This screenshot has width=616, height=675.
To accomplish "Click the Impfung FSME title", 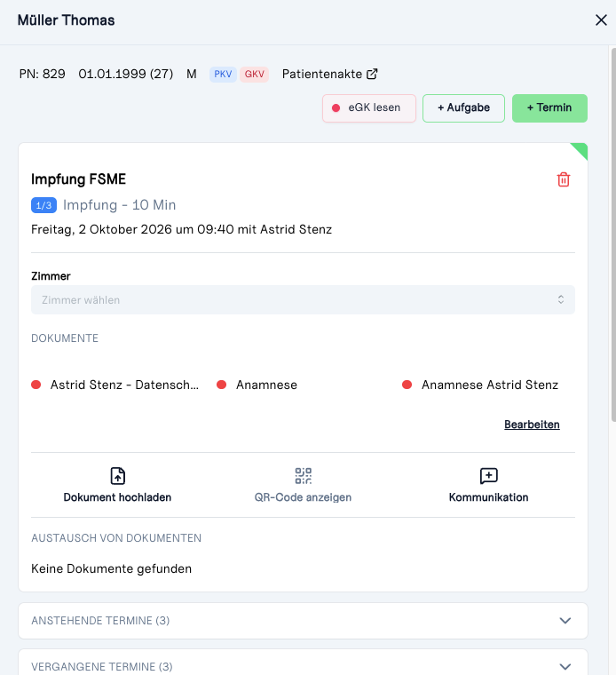I will click(78, 179).
